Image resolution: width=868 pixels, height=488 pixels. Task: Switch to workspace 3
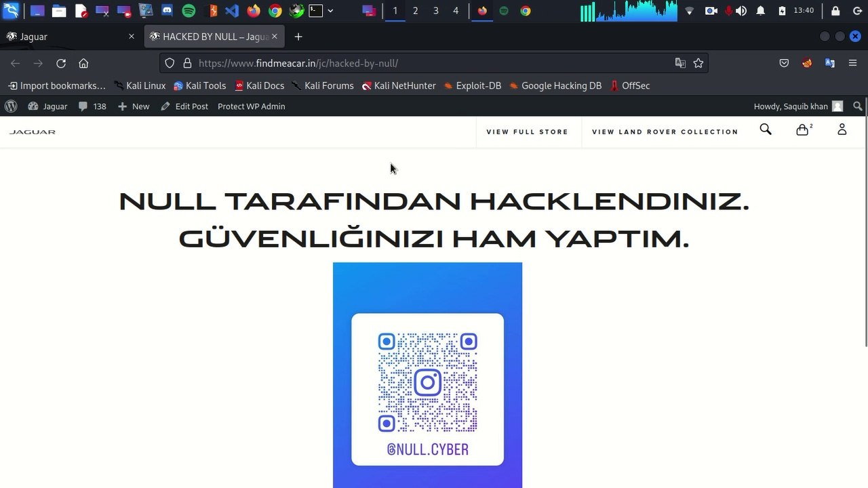(435, 11)
